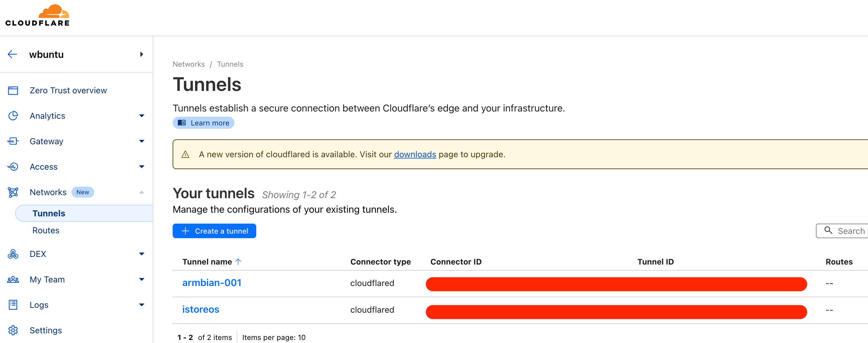Expand the Analytics menu chevron
Viewport: 868px width, 343px height.
(141, 116)
